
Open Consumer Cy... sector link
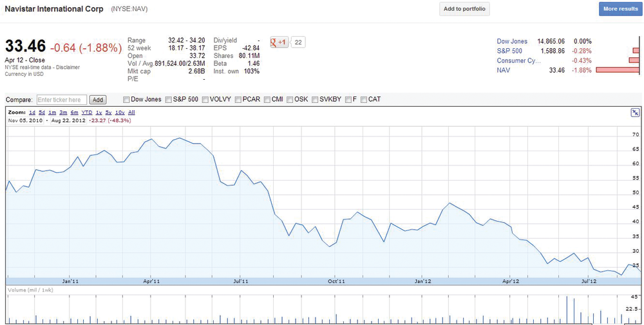pyautogui.click(x=517, y=60)
